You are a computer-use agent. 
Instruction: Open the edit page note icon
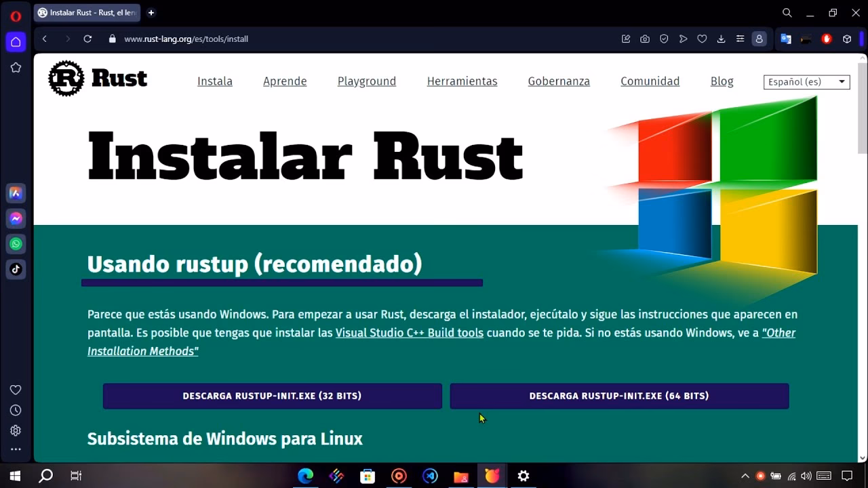[626, 39]
